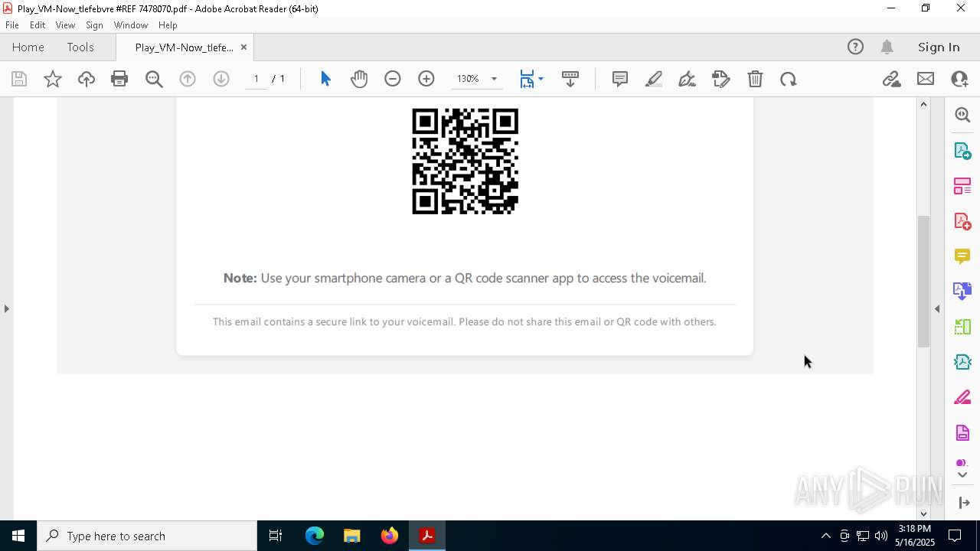Open the Help menu
The image size is (980, 551).
[168, 25]
